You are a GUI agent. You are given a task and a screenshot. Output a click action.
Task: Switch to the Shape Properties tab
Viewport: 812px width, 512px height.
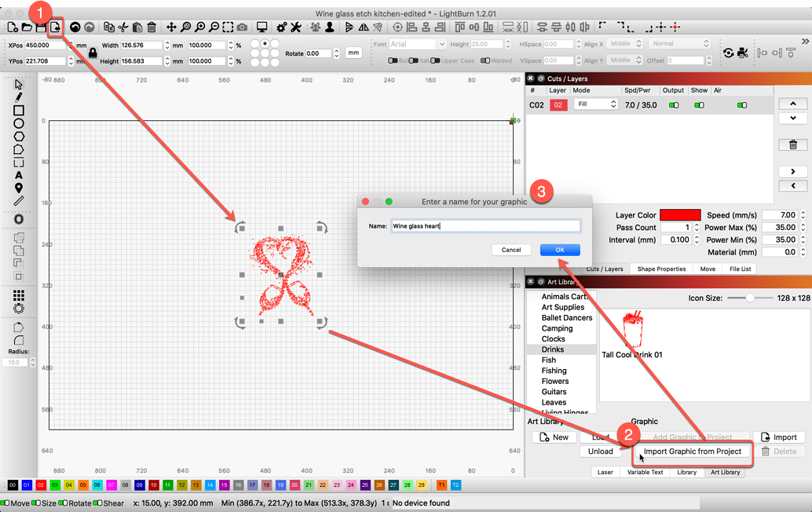(661, 269)
